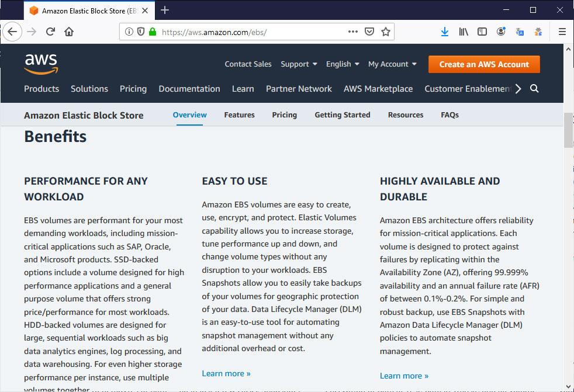
Task: Bookmark this page with the star
Action: [x=385, y=32]
